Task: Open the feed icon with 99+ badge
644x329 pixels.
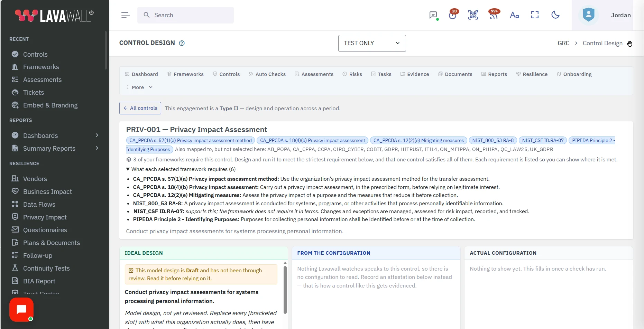Action: point(494,15)
